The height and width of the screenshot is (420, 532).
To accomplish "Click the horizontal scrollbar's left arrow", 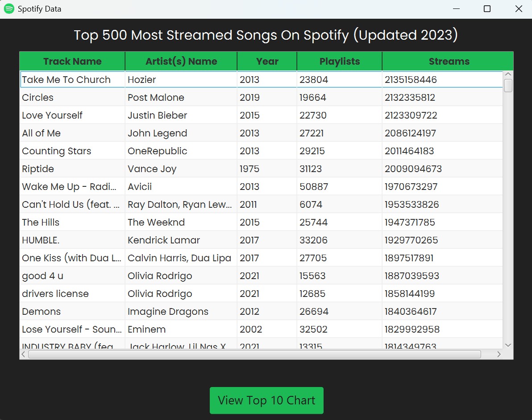I will (x=23, y=354).
